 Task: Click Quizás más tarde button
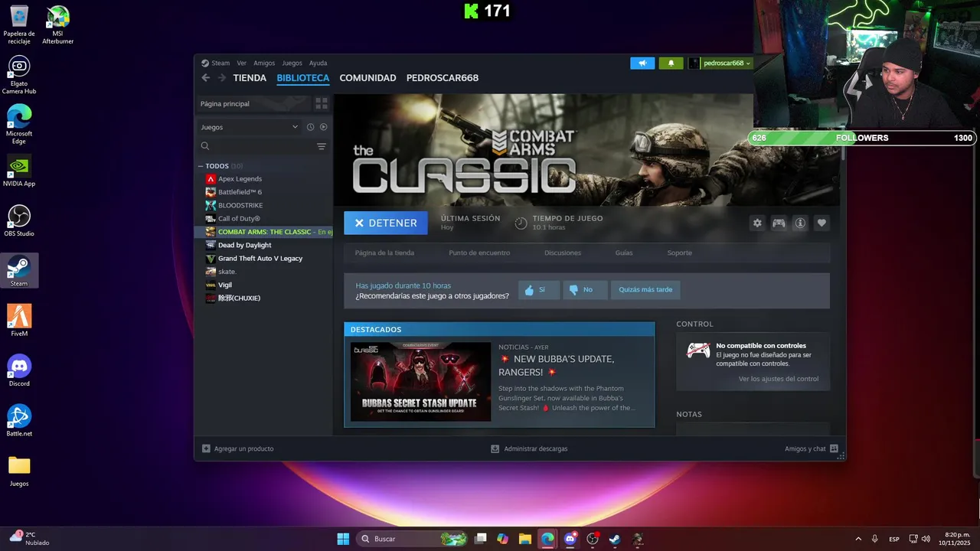[x=645, y=290]
